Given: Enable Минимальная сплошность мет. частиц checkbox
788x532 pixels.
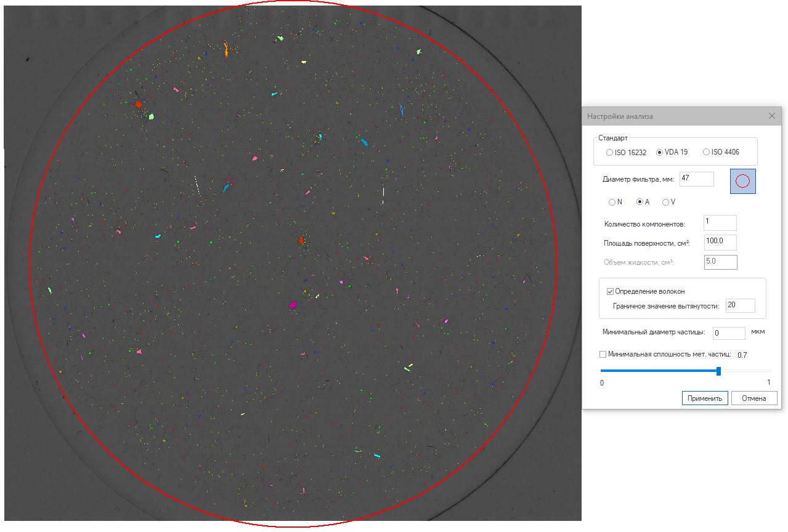Looking at the screenshot, I should click(603, 354).
